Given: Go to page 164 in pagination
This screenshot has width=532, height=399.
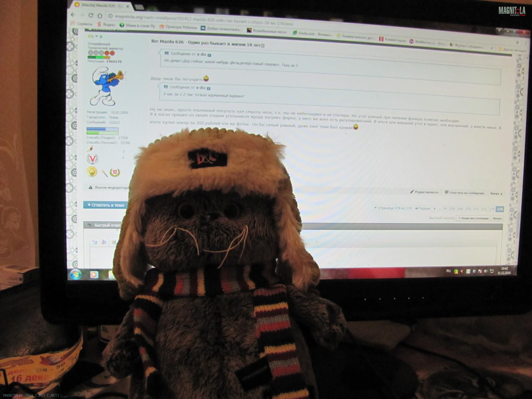Looking at the screenshot, I should pos(460,209).
